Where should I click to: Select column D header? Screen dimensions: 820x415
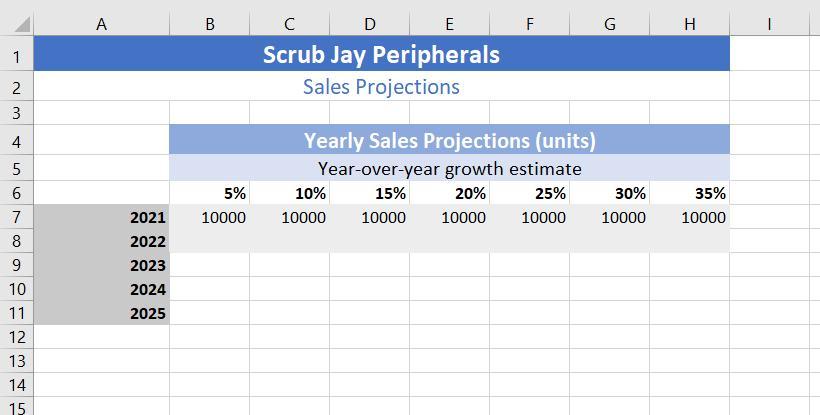click(x=369, y=25)
